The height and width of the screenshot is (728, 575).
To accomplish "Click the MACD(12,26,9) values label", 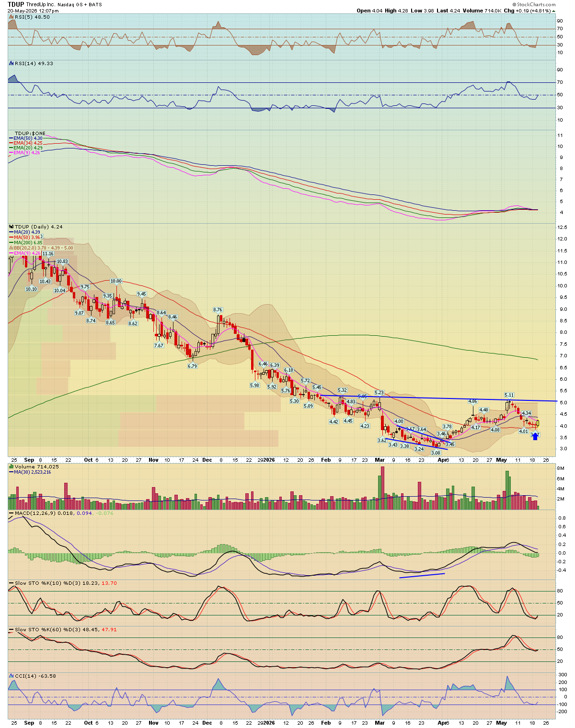I will [64, 513].
